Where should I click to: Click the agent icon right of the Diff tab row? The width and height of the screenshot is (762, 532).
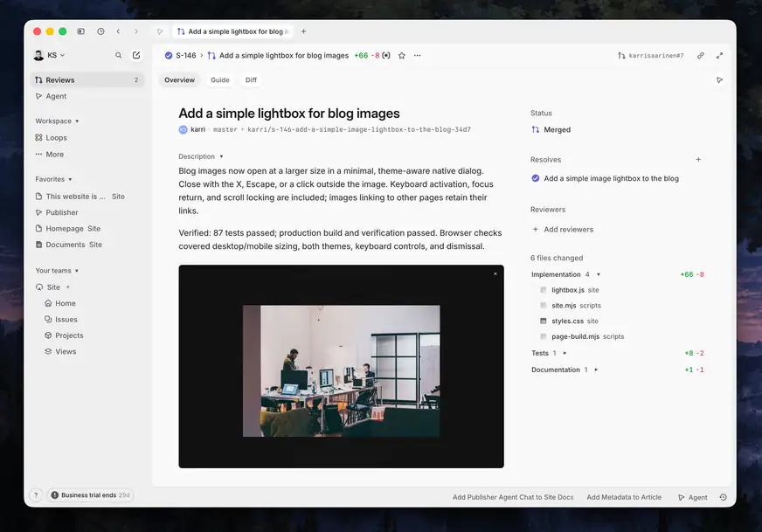(720, 80)
